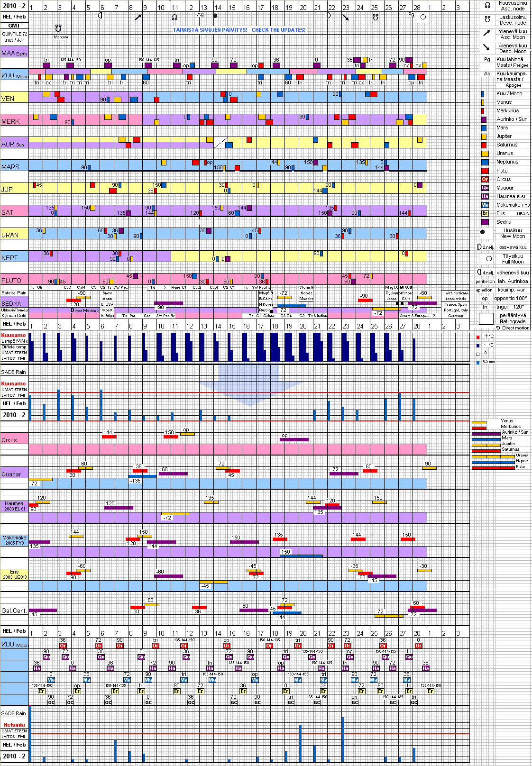Screen dimensions: 532x766
Task: Click the red Kuusamo temperature label
Action: click(13, 335)
